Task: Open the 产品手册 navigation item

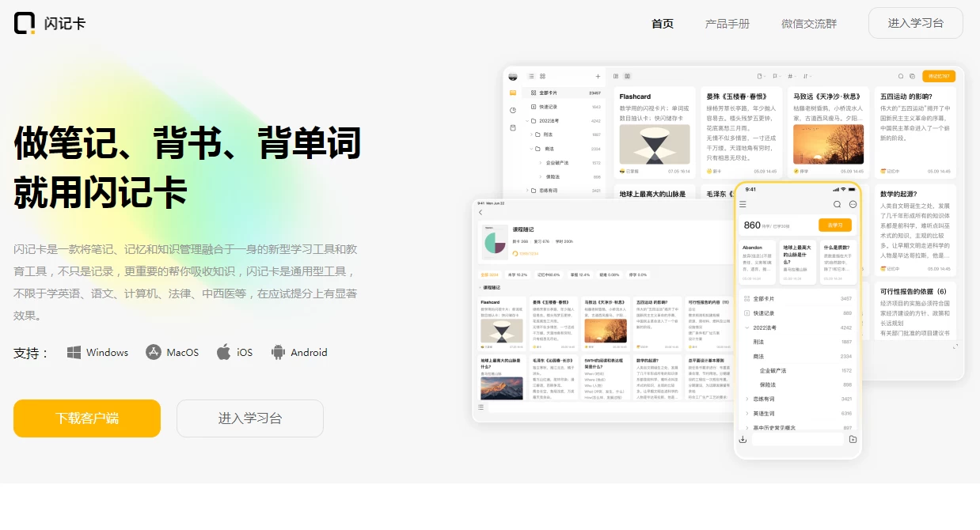Action: (x=727, y=24)
